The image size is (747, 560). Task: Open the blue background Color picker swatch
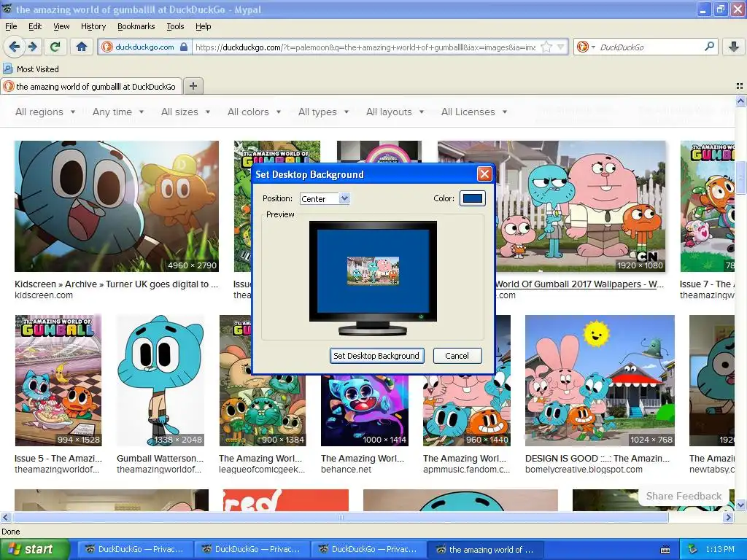pos(473,198)
